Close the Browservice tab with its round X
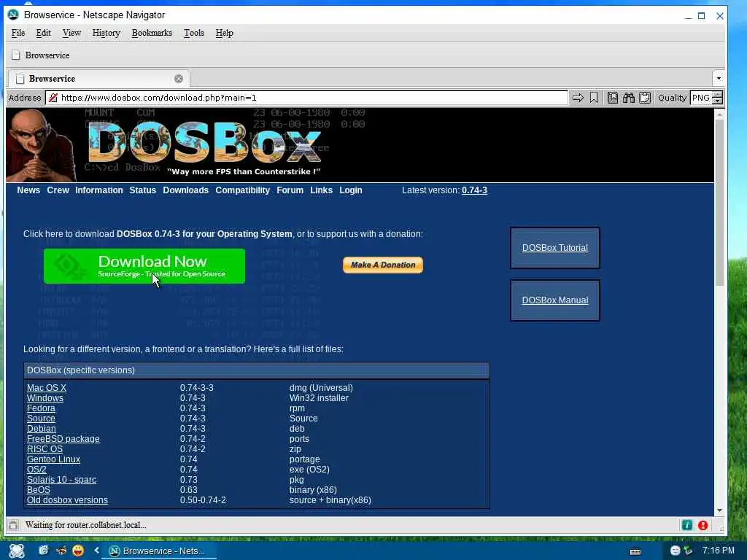The width and height of the screenshot is (747, 560). click(179, 79)
